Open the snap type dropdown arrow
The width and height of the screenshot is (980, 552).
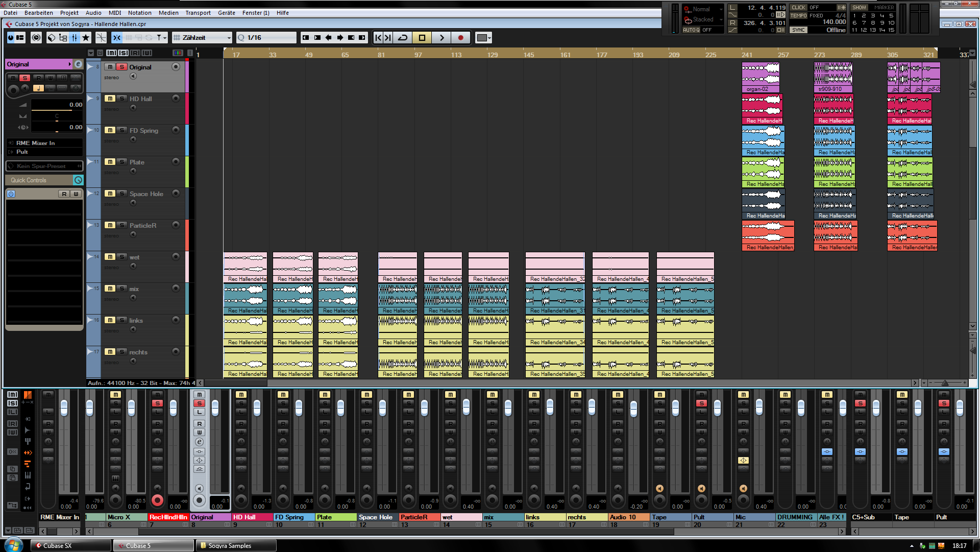pos(164,37)
